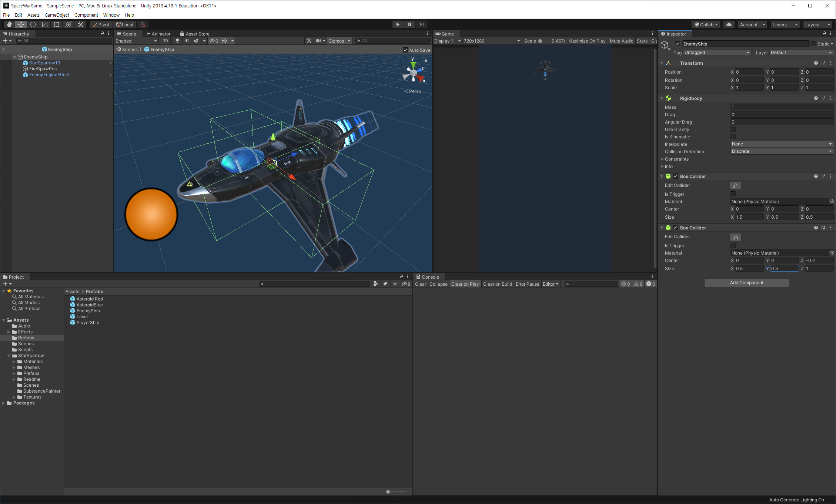Select the Rect Transform tool
Screen dimensions: 836x504
(57, 24)
